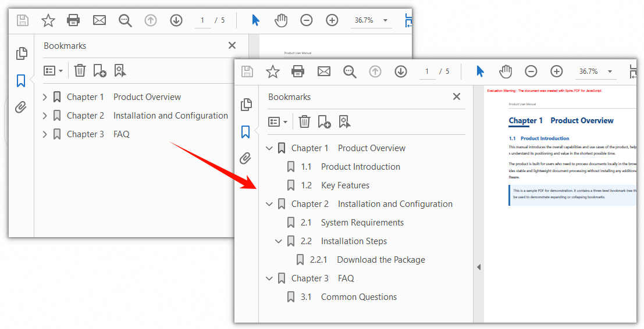This screenshot has height=329, width=644.
Task: Add a new bookmark in the front window
Action: click(325, 122)
